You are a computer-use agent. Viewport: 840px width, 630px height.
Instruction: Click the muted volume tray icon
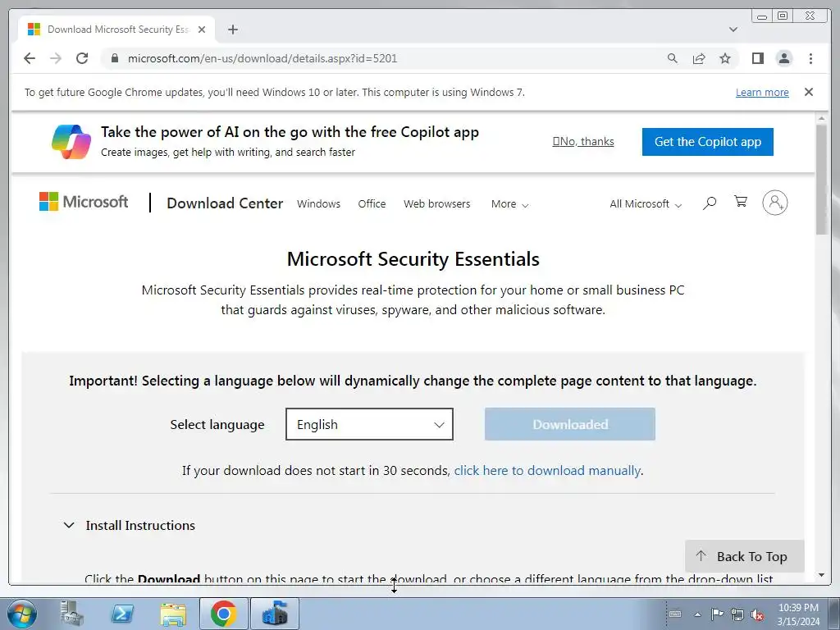click(757, 614)
